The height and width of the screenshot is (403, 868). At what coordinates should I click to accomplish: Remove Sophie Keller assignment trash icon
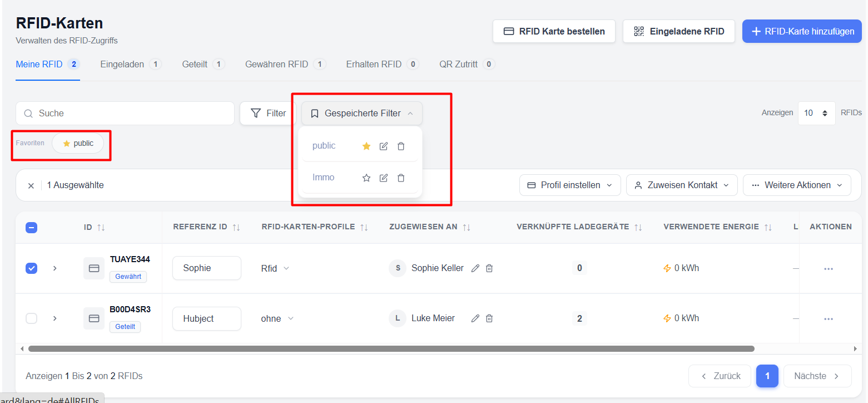489,268
